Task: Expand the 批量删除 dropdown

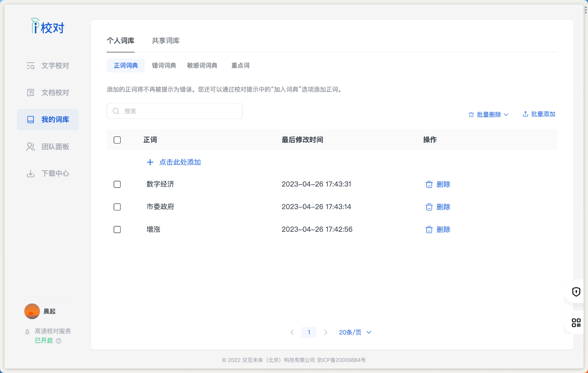Action: pyautogui.click(x=489, y=114)
